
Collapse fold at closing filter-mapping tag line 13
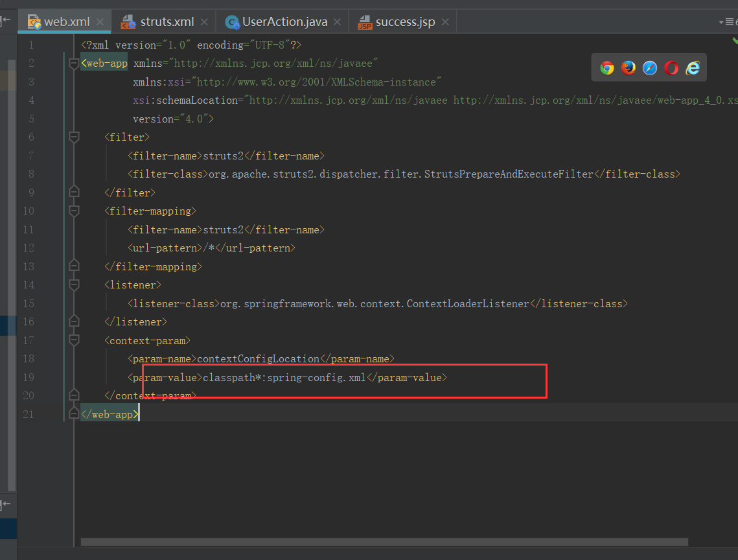point(74,266)
